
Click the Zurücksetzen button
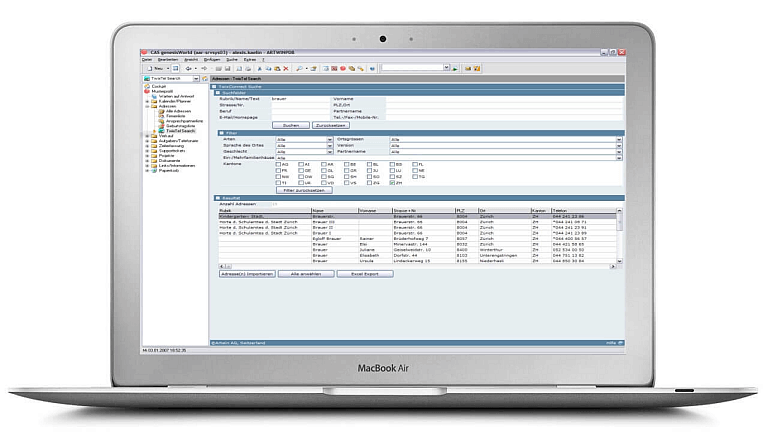pos(331,125)
